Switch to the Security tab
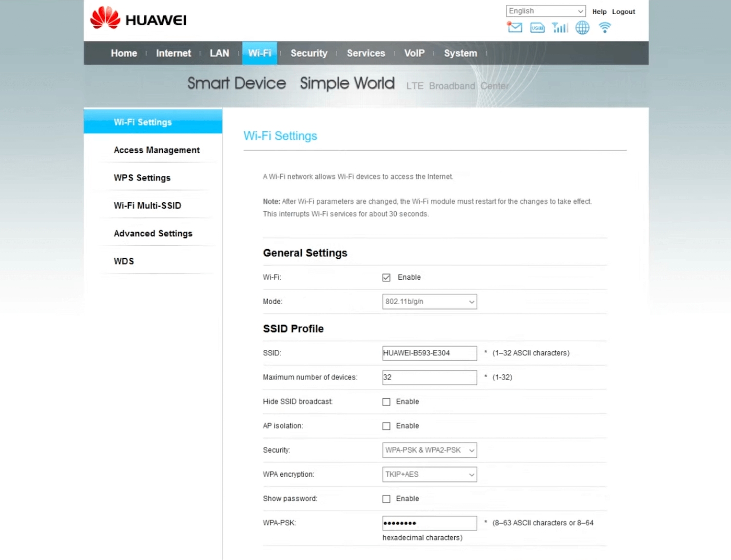Viewport: 731px width, 560px height. pyautogui.click(x=308, y=53)
